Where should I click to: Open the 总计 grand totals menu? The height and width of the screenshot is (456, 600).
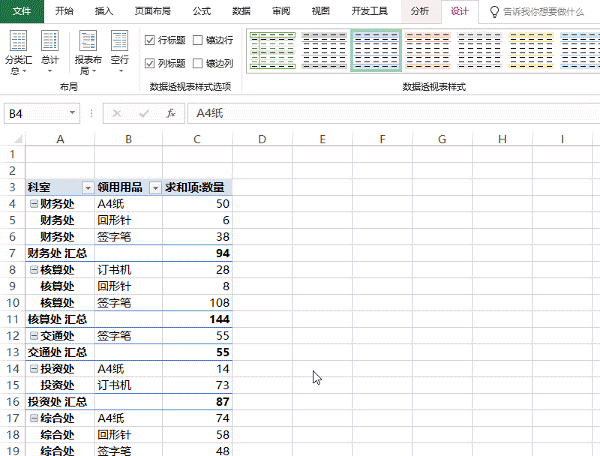coord(50,52)
